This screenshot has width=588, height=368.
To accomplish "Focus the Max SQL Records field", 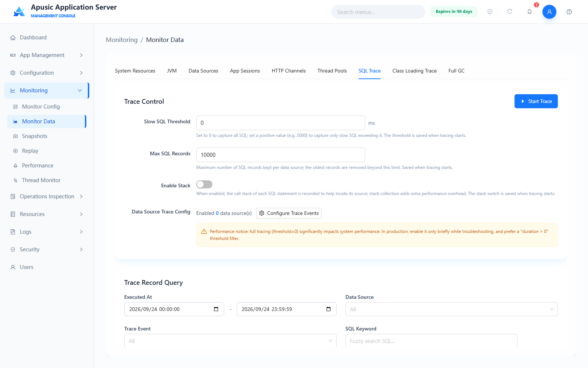I will [x=281, y=155].
